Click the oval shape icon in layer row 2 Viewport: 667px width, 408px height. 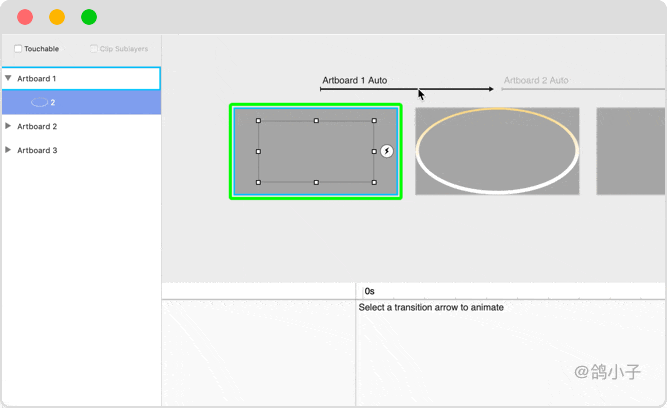coord(39,102)
